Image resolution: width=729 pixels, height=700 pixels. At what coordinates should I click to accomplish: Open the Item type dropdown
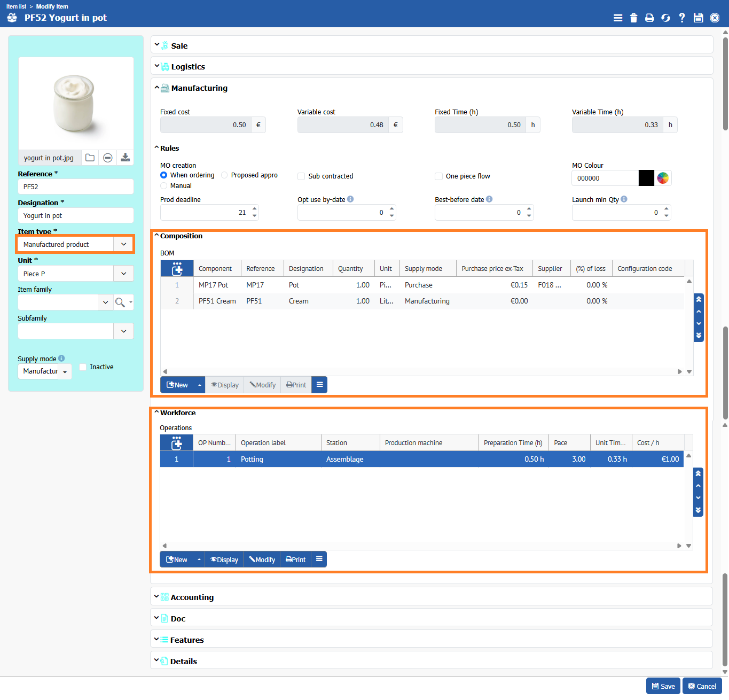pos(123,244)
